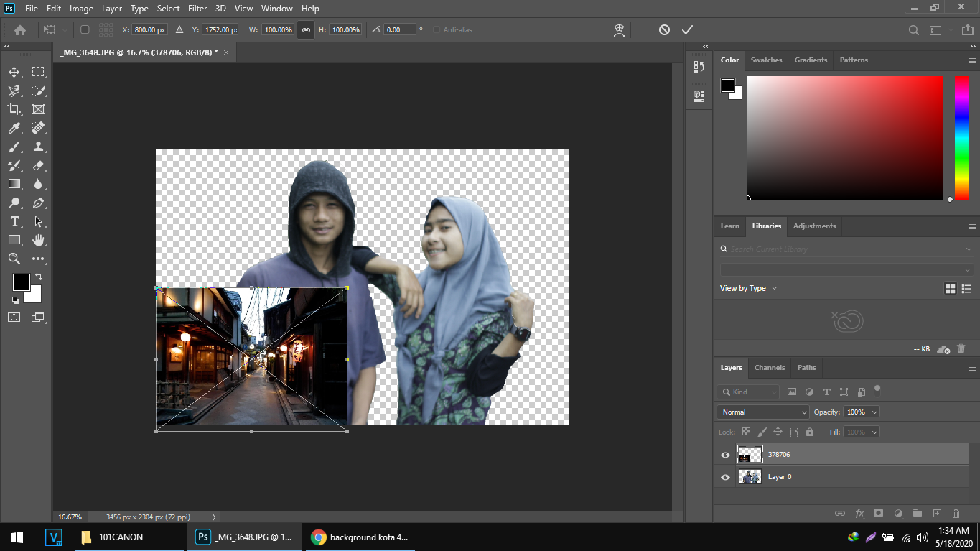Add a layer style fx

pos(859,514)
